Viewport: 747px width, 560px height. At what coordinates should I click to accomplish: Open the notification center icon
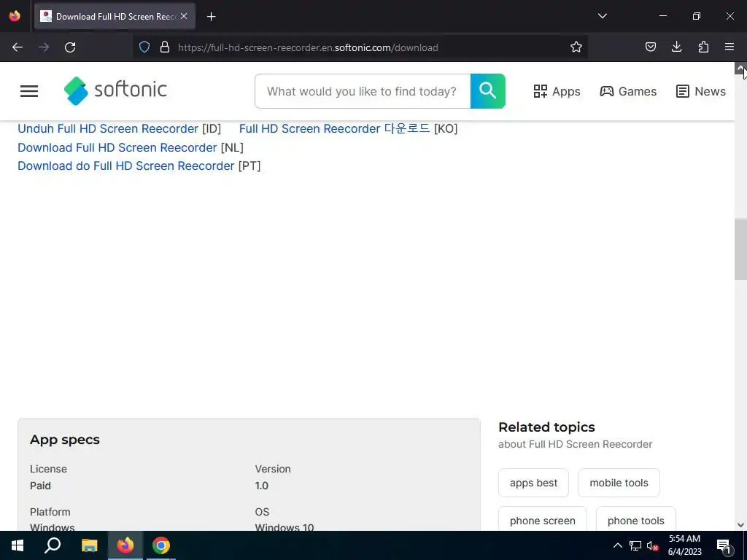pyautogui.click(x=724, y=545)
